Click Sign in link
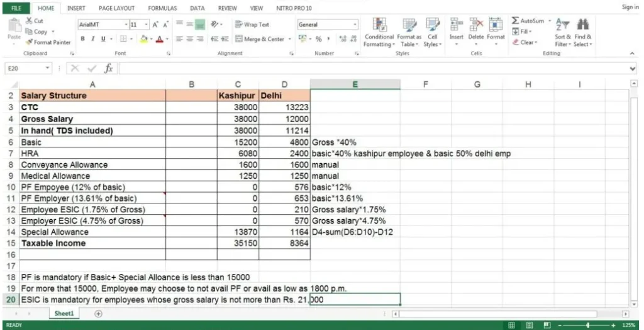The image size is (644, 330). (630, 7)
